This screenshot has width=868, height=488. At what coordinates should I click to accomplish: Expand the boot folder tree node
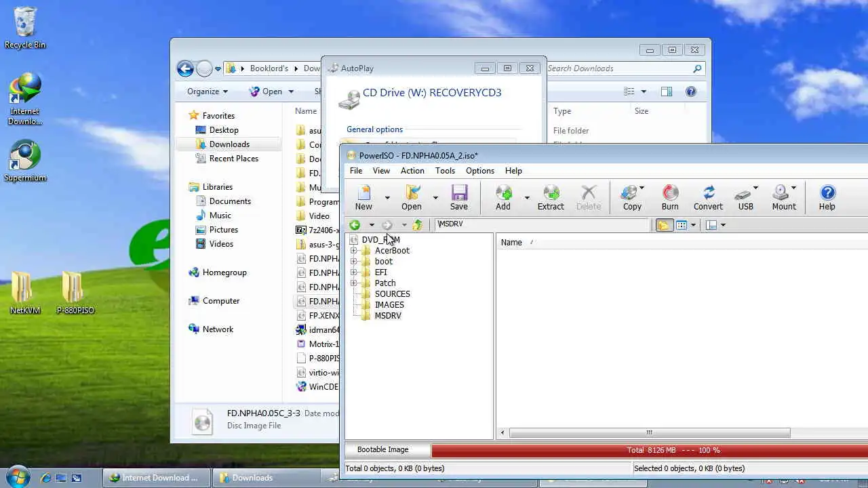tap(353, 262)
